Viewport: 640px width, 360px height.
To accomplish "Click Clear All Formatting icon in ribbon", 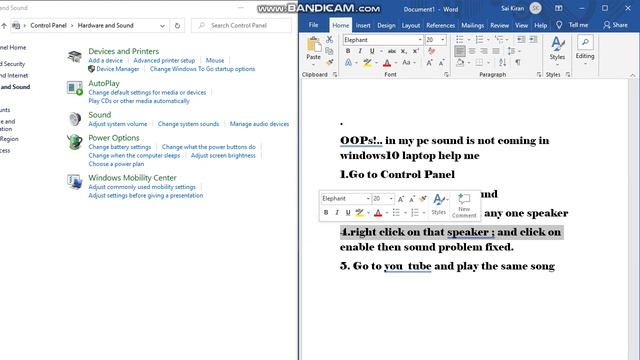I will click(431, 51).
